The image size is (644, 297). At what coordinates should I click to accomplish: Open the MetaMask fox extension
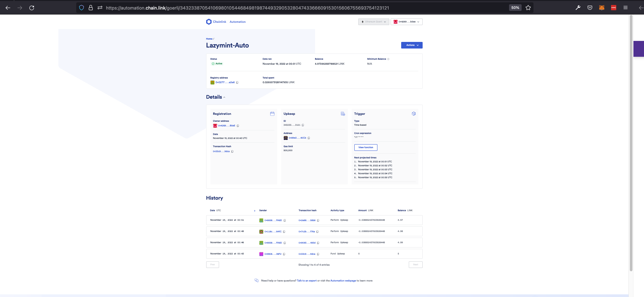[602, 8]
